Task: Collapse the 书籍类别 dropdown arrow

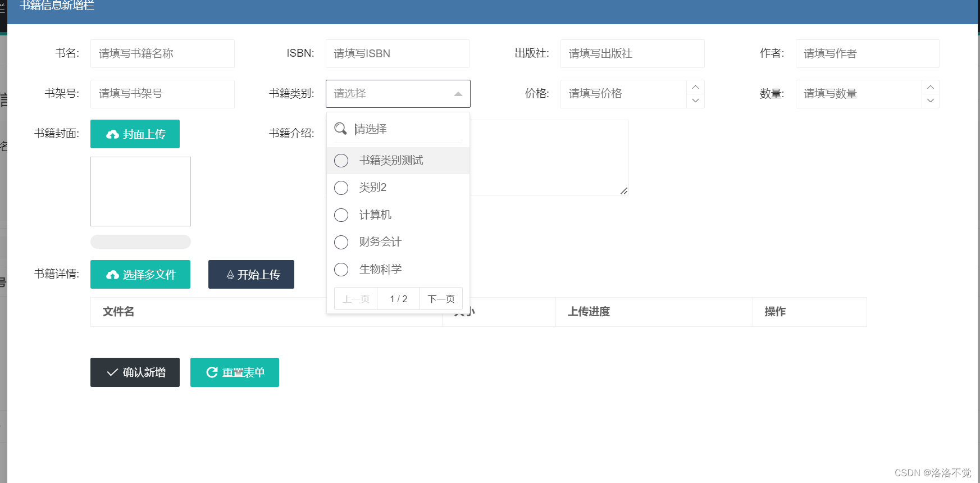Action: coord(458,94)
